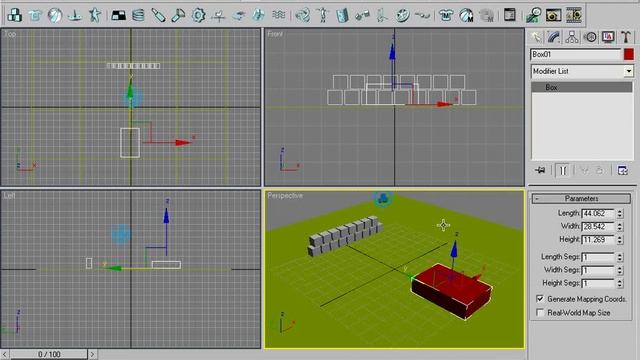Create a Hinge constraint (door icon)
The height and width of the screenshot is (360, 640).
click(x=342, y=15)
